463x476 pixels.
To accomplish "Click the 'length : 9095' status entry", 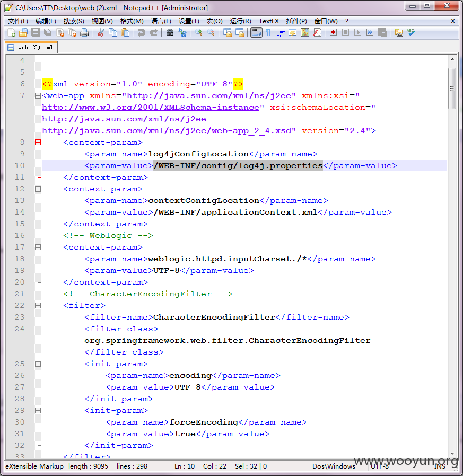I will (x=88, y=466).
